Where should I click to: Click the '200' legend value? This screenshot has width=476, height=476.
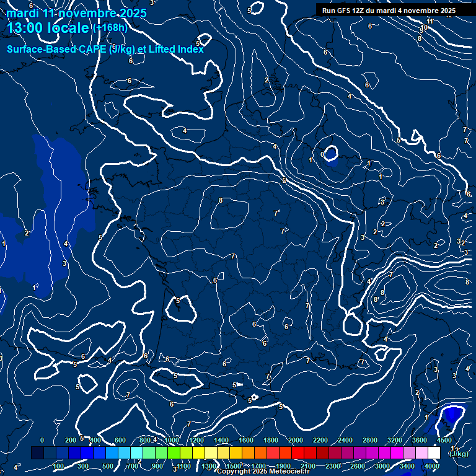coord(71,440)
